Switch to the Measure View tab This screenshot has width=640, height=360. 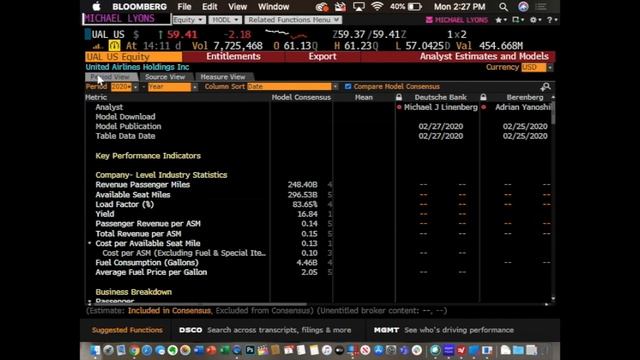tap(223, 77)
